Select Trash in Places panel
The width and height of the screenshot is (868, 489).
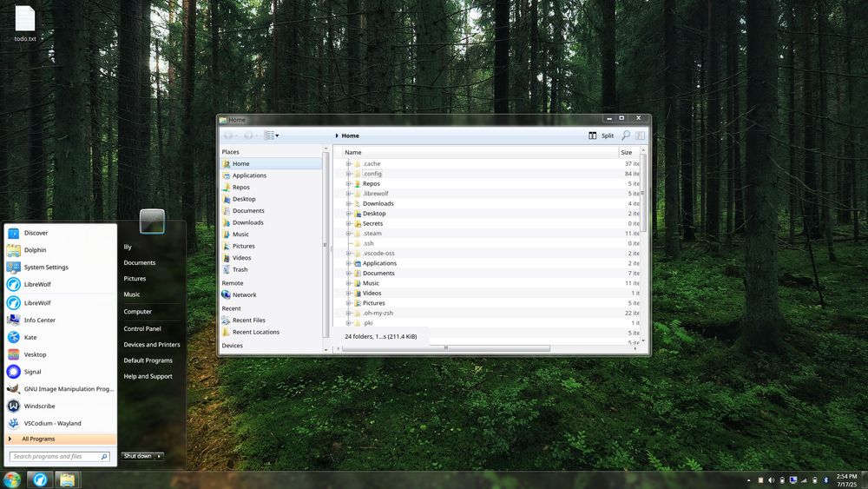coord(271,270)
